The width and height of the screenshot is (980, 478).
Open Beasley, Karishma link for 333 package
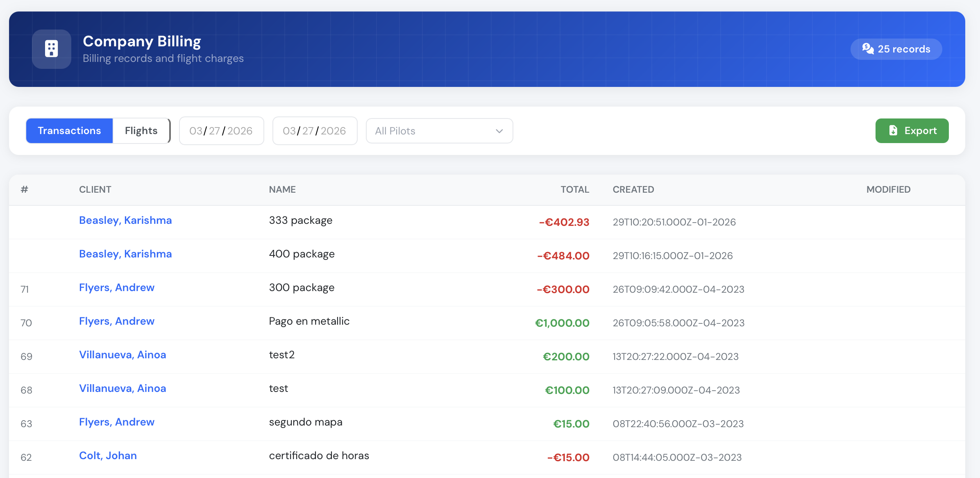click(x=125, y=220)
